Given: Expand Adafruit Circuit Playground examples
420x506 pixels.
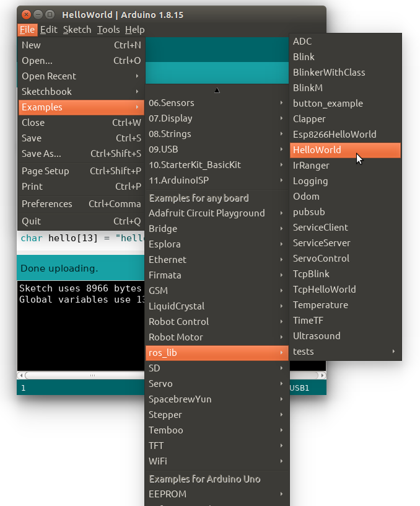Looking at the screenshot, I should pos(217,213).
